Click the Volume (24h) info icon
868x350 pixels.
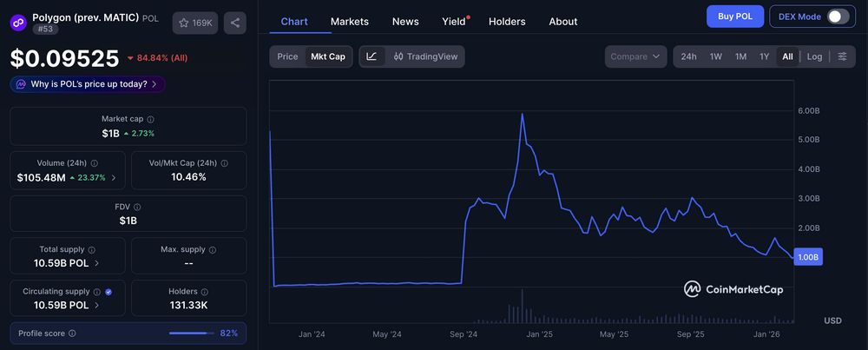click(x=94, y=163)
